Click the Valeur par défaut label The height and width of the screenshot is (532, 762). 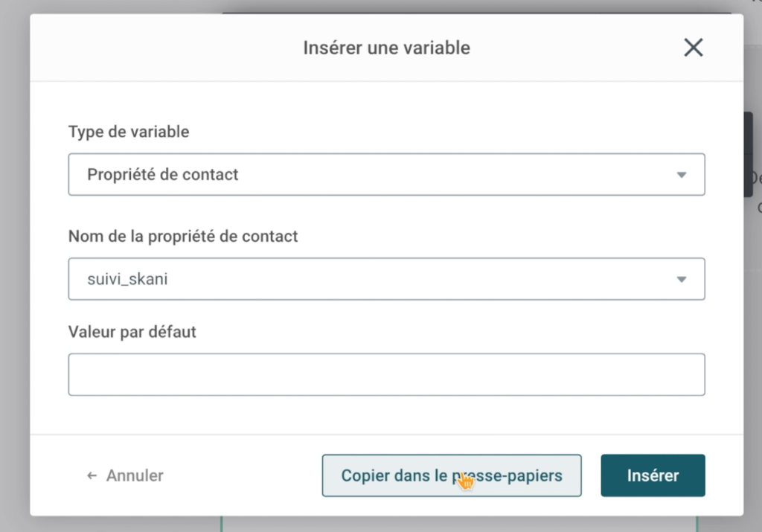click(132, 332)
